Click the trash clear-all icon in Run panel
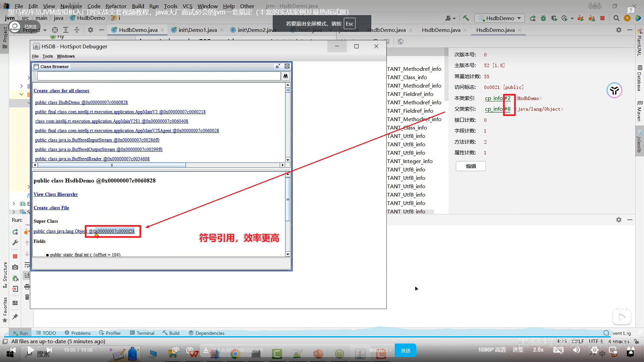 coord(27,297)
